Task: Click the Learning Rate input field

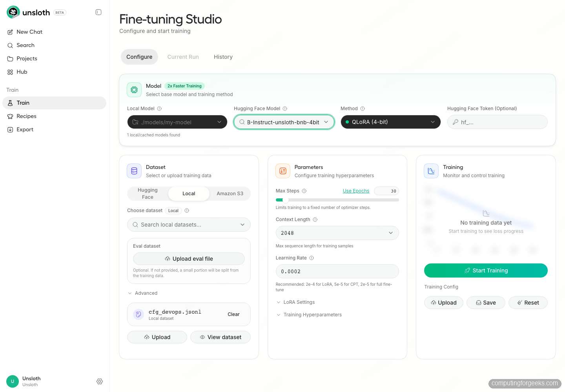Action: 337,271
